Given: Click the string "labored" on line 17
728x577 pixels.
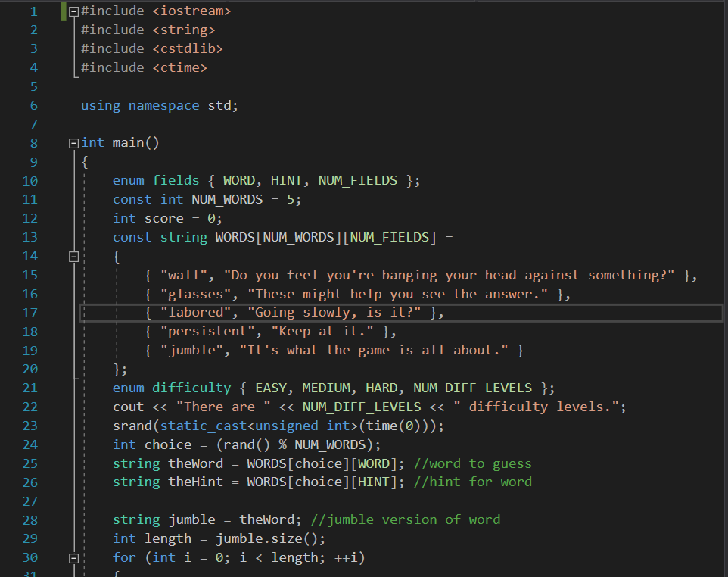Looking at the screenshot, I should coord(195,312).
